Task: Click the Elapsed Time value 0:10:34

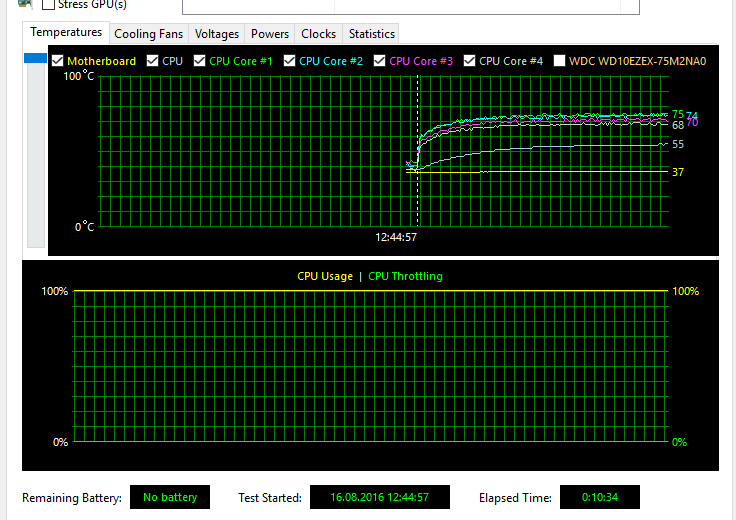Action: (600, 497)
